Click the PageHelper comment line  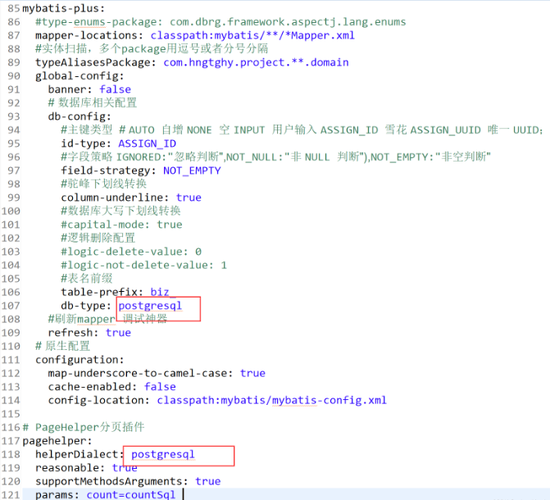point(83,427)
